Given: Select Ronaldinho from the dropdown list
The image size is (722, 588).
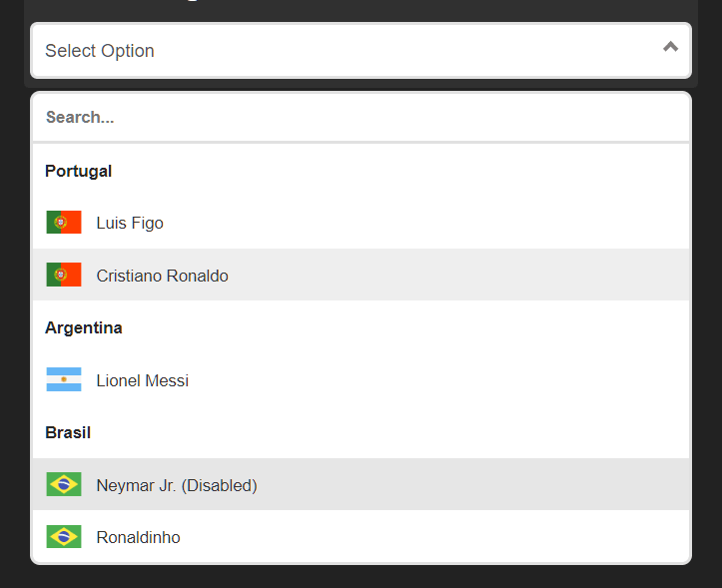Looking at the screenshot, I should coord(138,537).
